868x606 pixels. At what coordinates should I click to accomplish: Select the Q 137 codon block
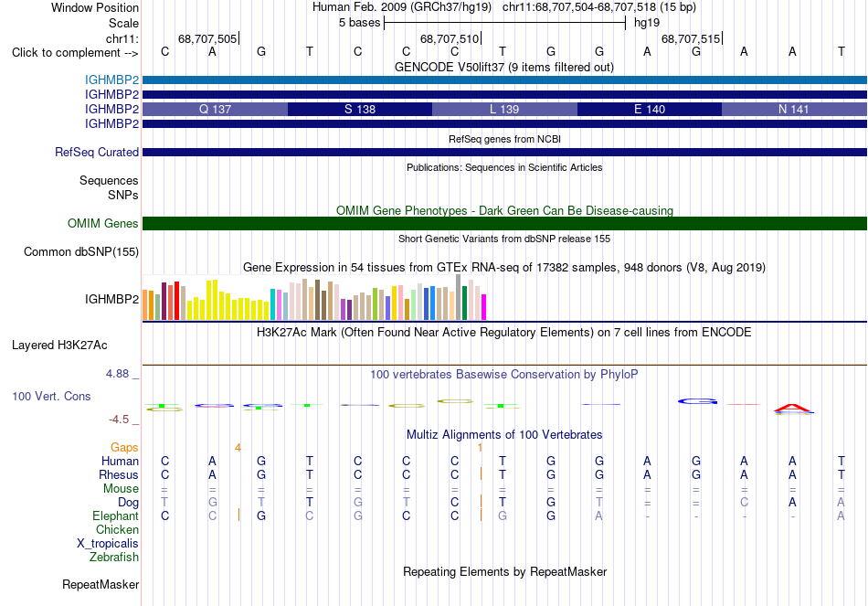(216, 109)
